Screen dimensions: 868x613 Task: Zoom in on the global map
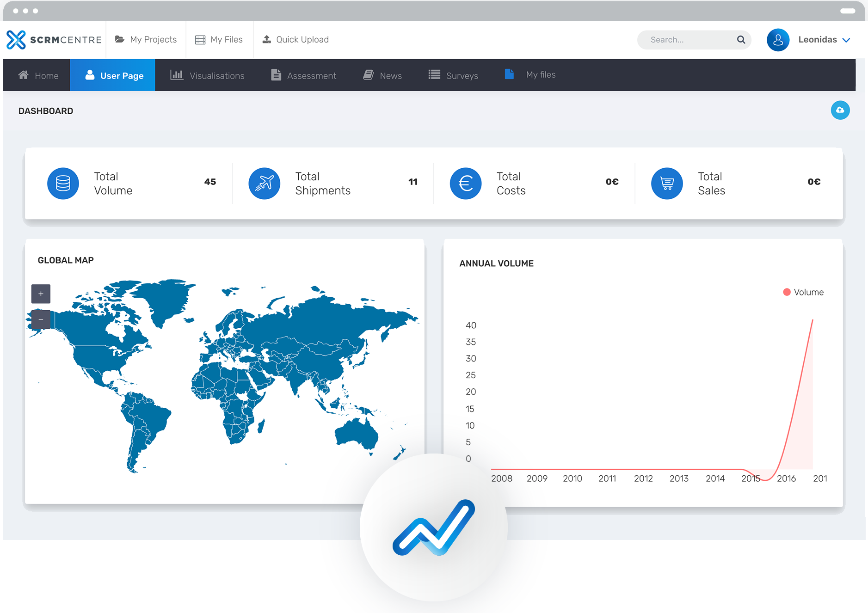[x=41, y=294]
